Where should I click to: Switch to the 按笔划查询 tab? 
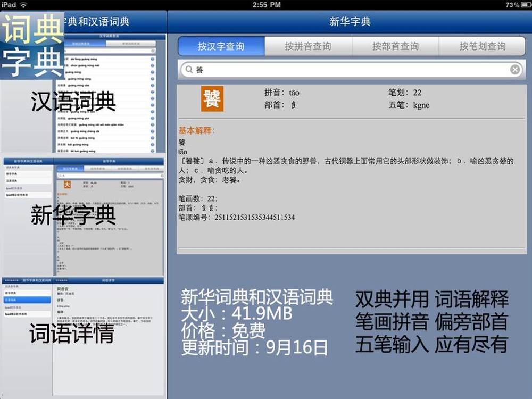482,46
